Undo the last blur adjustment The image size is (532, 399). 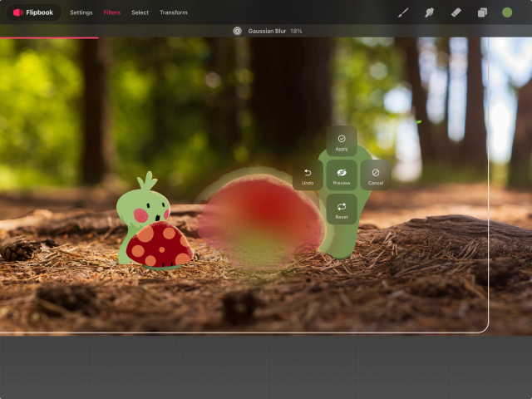308,175
